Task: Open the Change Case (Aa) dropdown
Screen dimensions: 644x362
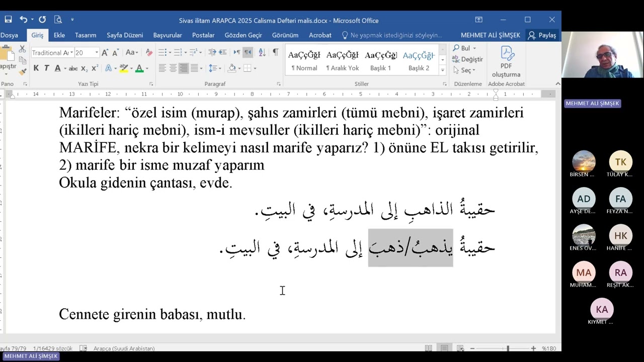Action: [x=131, y=52]
